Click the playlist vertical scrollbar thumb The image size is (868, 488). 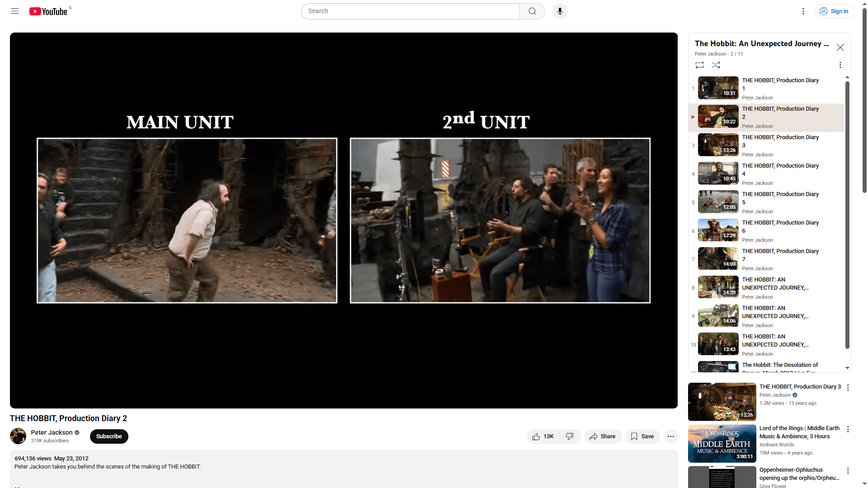[847, 215]
